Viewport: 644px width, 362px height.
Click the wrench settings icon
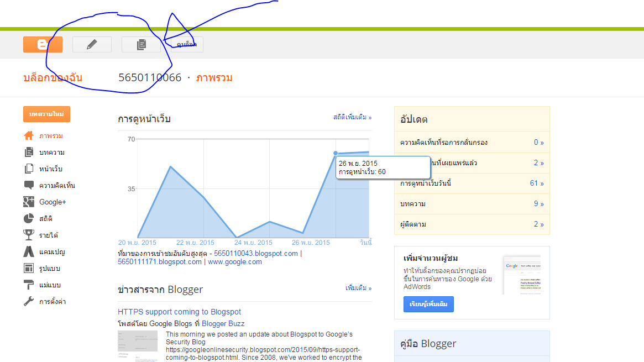click(29, 301)
